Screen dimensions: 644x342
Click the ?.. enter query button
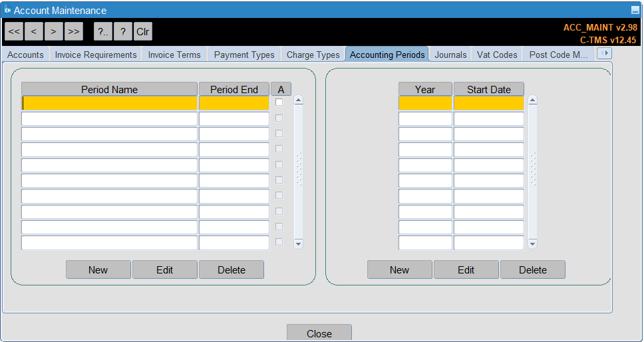point(102,32)
